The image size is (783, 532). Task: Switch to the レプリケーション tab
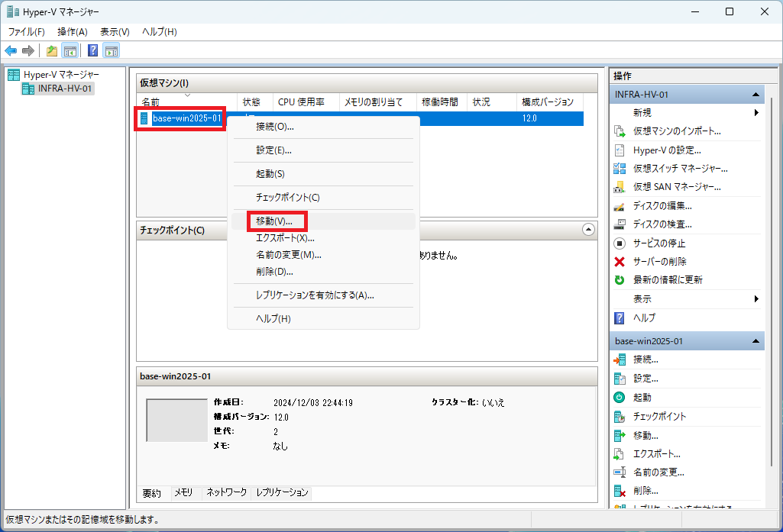(x=282, y=492)
